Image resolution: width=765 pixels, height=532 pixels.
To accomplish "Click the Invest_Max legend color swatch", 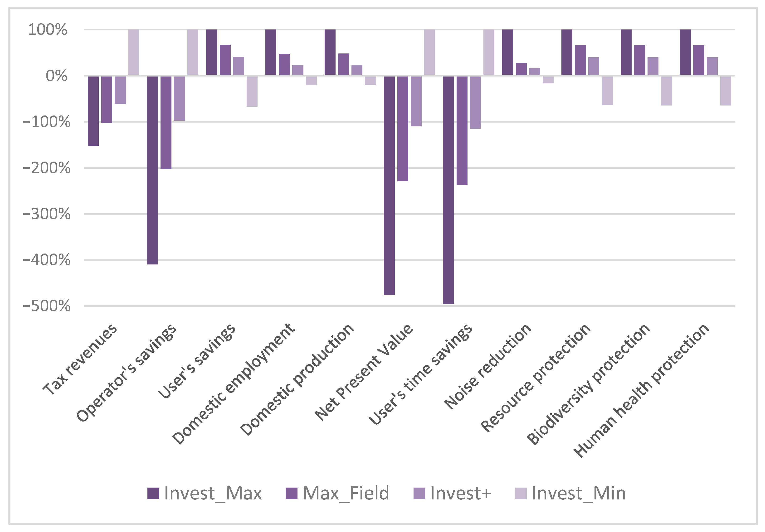I will point(153,493).
